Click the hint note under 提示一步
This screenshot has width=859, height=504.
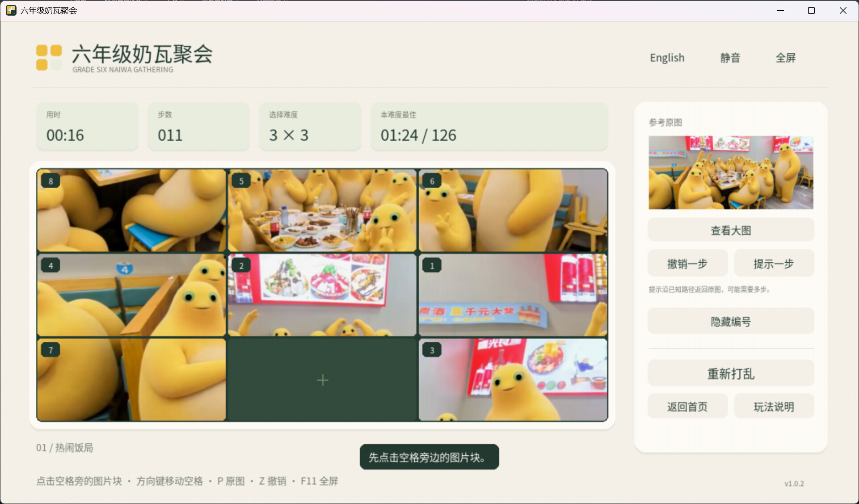[709, 290]
